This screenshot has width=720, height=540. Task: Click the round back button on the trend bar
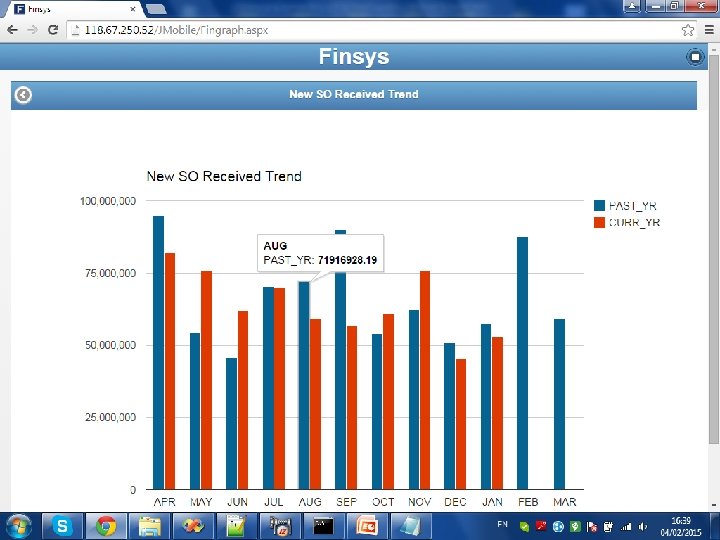(23, 95)
